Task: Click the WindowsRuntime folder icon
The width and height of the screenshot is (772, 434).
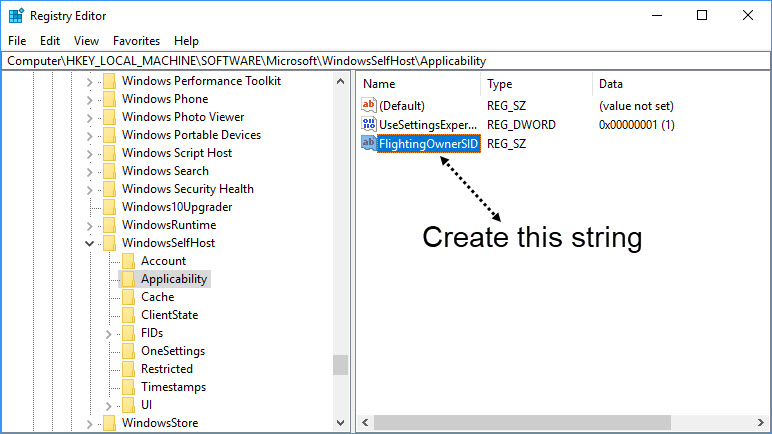Action: click(x=110, y=225)
